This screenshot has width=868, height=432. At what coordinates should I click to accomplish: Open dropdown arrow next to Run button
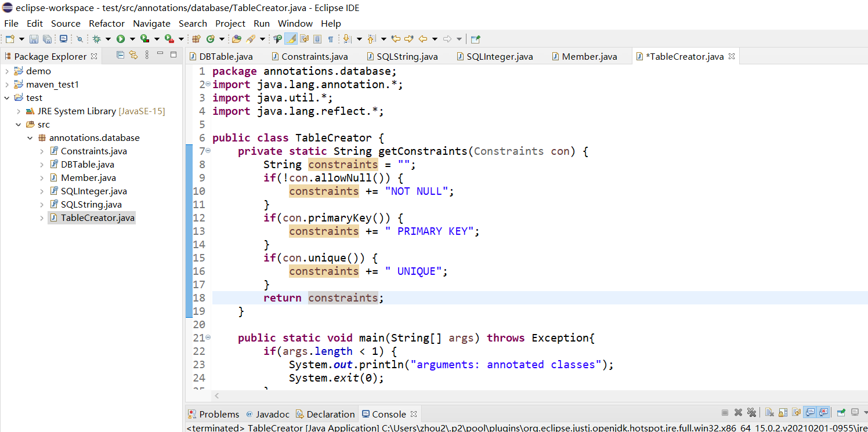[132, 39]
